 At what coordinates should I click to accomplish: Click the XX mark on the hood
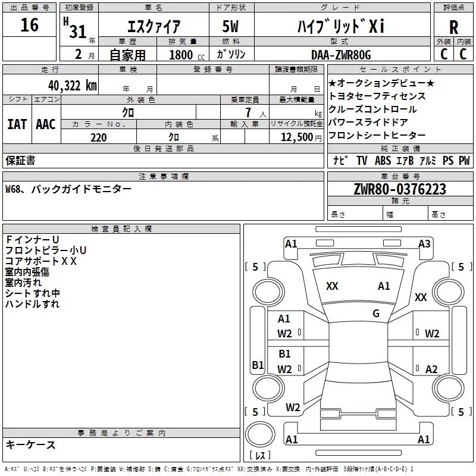coord(332,286)
